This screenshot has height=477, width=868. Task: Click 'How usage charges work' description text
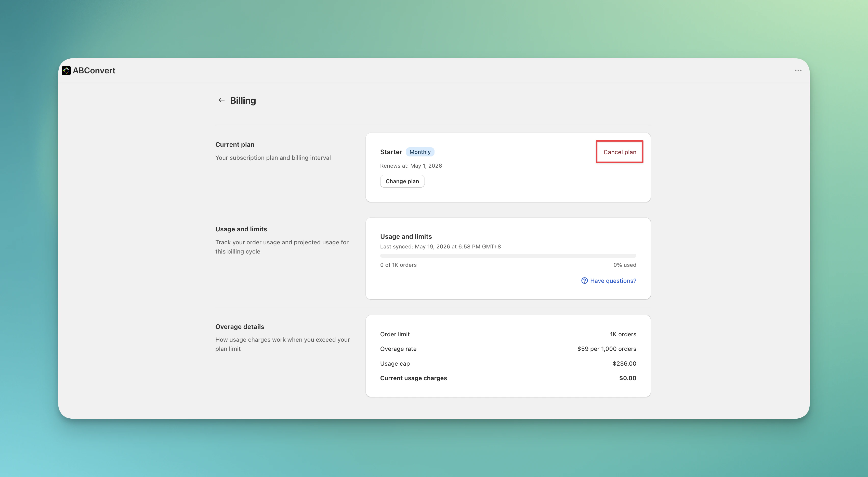tap(282, 344)
